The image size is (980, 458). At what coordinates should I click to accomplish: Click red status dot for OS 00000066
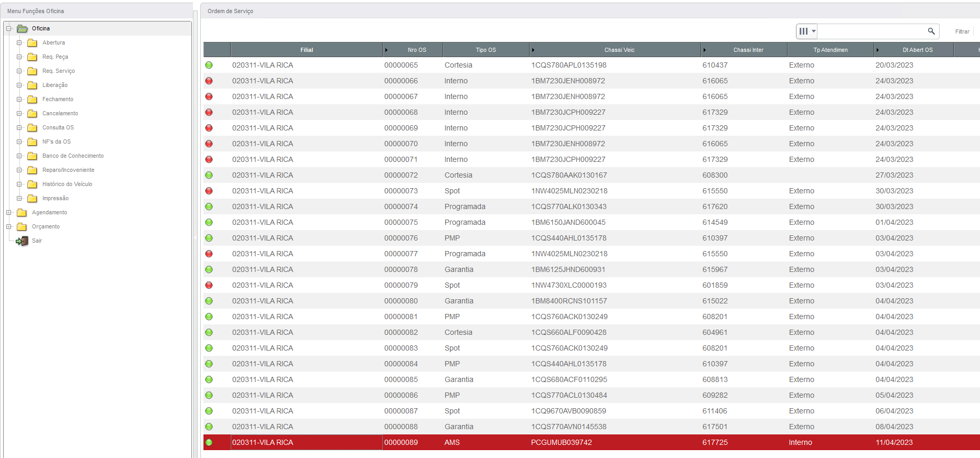pos(209,81)
